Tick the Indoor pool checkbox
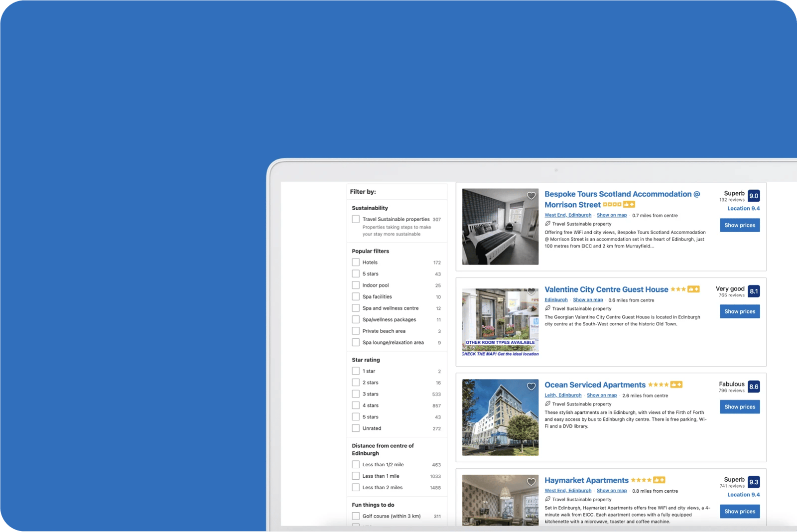Viewport: 797px width, 532px height. pyautogui.click(x=356, y=285)
